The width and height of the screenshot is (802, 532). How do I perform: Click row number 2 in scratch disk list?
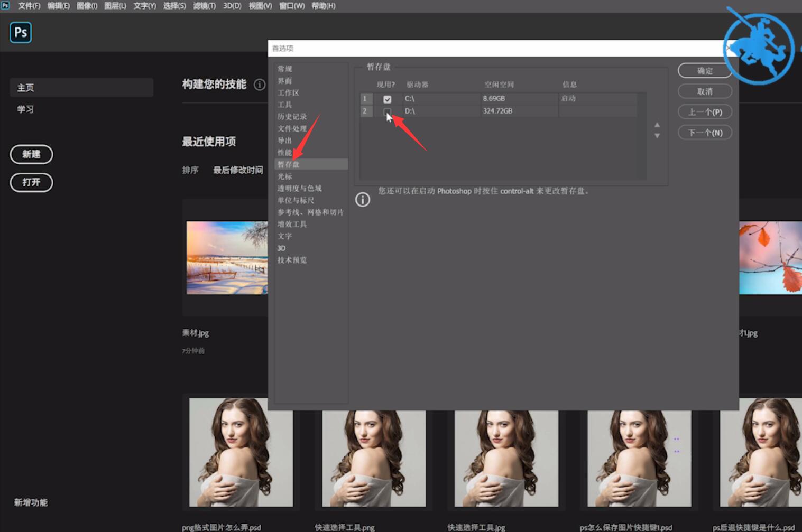tap(366, 111)
